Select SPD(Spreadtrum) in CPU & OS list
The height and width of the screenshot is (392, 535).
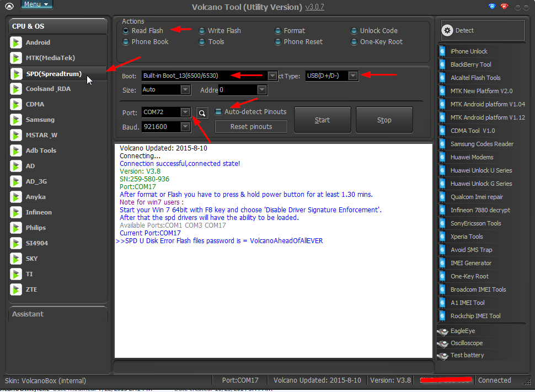pos(58,74)
